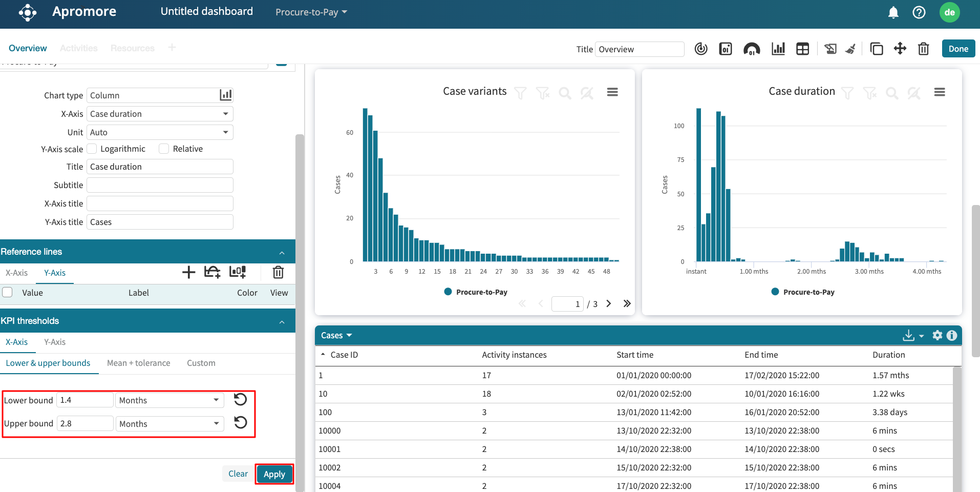Click the trash icon next to Done
This screenshot has height=492, width=980.
923,49
